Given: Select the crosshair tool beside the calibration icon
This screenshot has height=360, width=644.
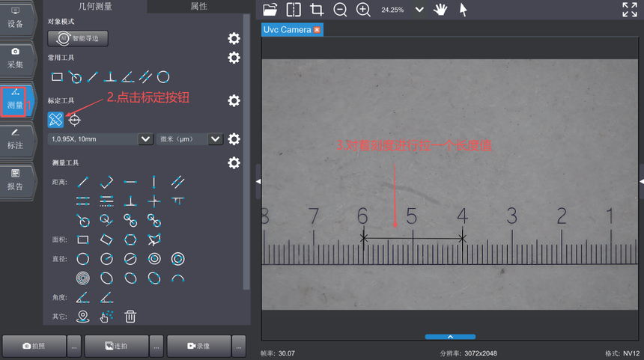Looking at the screenshot, I should click(75, 120).
